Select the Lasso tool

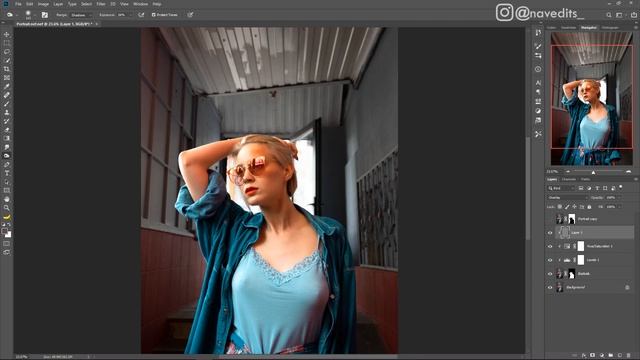tap(7, 52)
